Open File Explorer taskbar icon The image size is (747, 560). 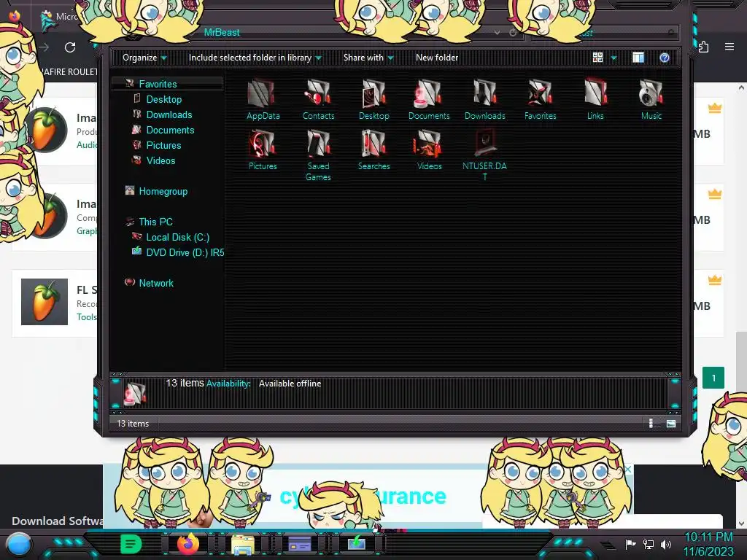point(243,544)
